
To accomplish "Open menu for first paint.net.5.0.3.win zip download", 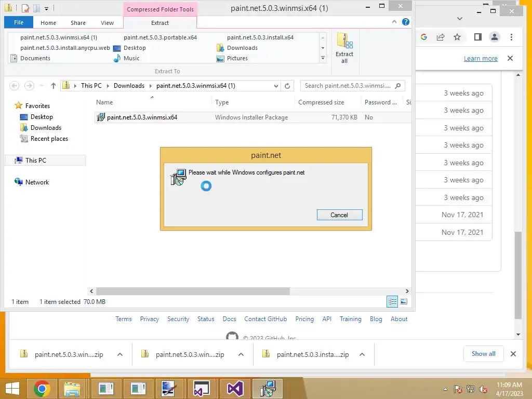I will tap(120, 354).
